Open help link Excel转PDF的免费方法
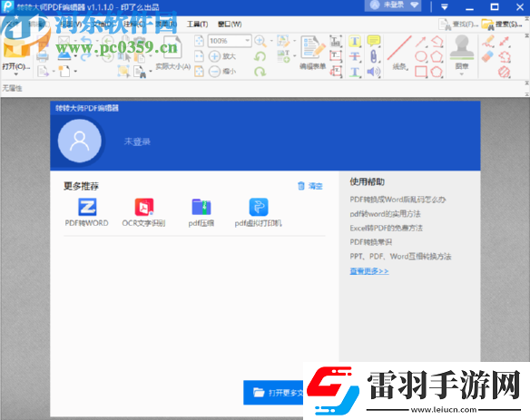The width and height of the screenshot is (530, 420). point(386,228)
